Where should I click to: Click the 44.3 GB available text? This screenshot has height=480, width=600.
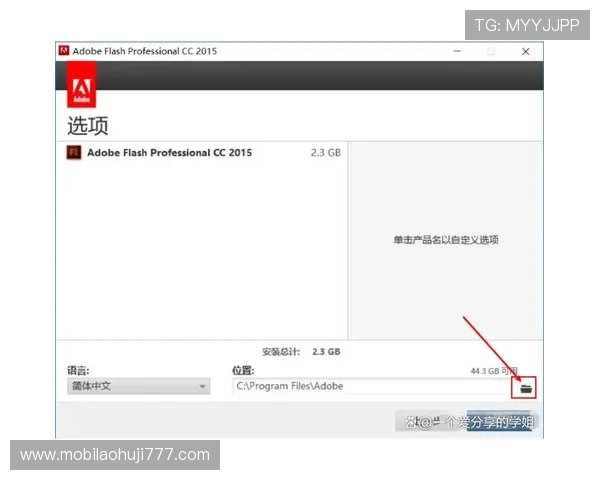point(494,371)
